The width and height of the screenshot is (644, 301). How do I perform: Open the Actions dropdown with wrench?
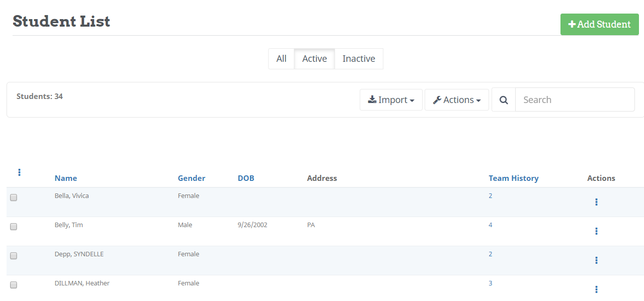(456, 100)
